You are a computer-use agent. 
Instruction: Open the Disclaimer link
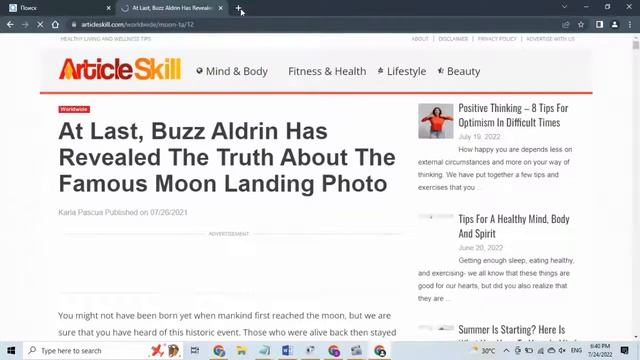click(x=453, y=39)
